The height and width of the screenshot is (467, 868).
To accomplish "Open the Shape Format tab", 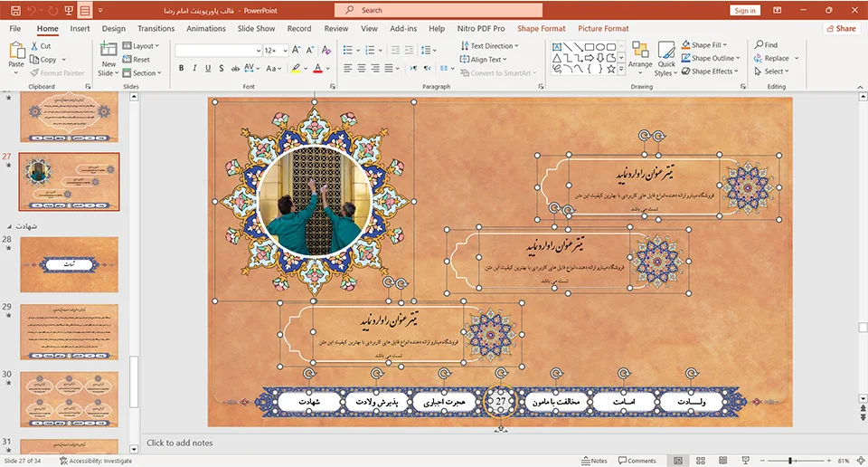I will coord(542,28).
